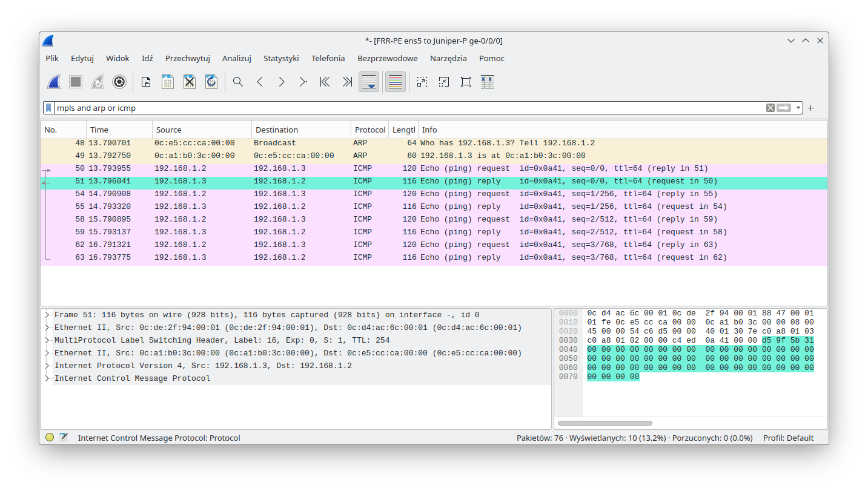Viewport: 868px width, 491px height.
Task: Jump to the first packet icon
Action: coord(325,82)
